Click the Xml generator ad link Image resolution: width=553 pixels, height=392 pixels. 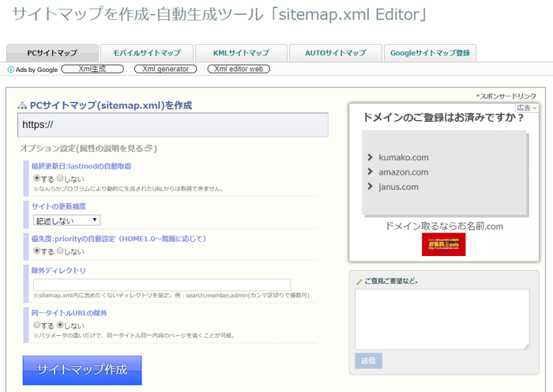165,69
